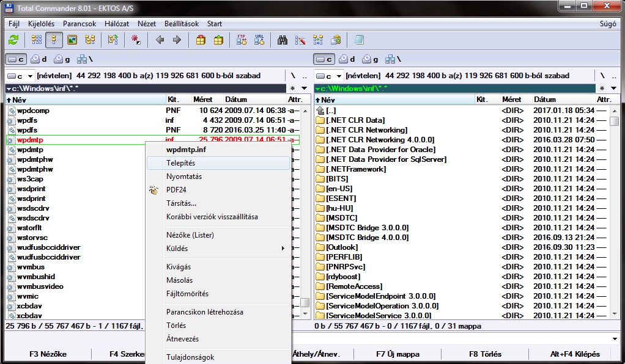625x364 pixels.
Task: Choose Nyomtatás in the context menu
Action: click(x=218, y=177)
